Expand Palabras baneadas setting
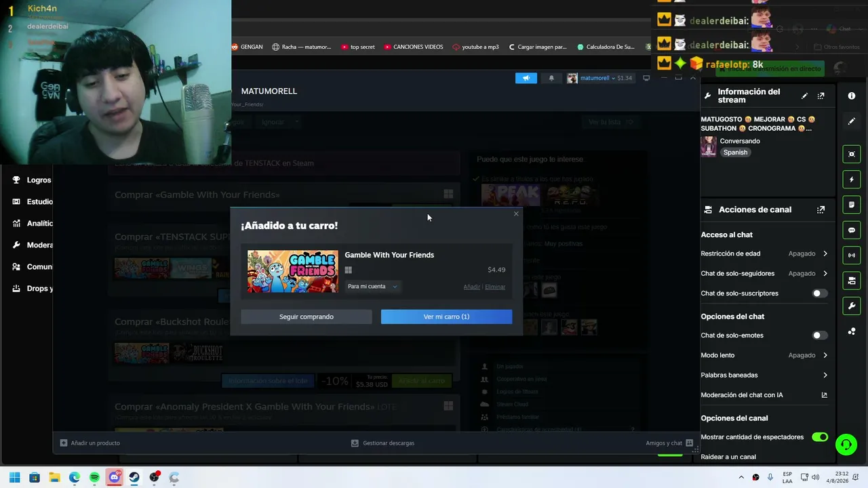The image size is (868, 488). [764, 375]
